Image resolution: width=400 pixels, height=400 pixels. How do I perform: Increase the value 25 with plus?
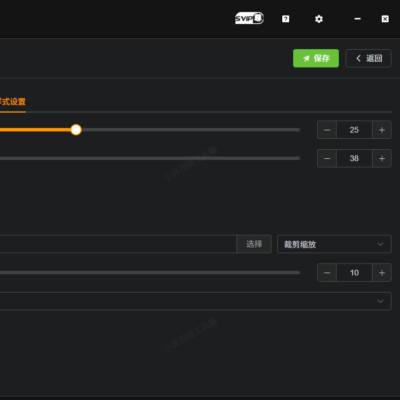coord(382,130)
